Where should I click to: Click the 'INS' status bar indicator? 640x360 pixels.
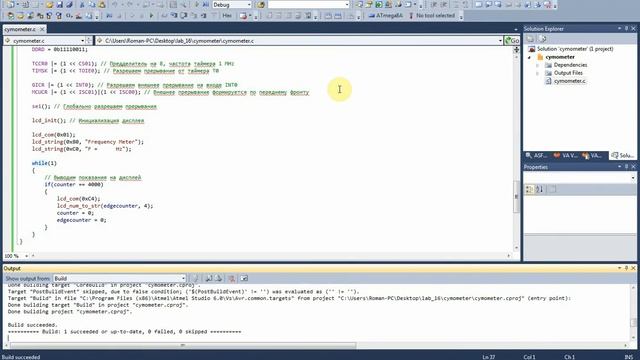pyautogui.click(x=629, y=357)
